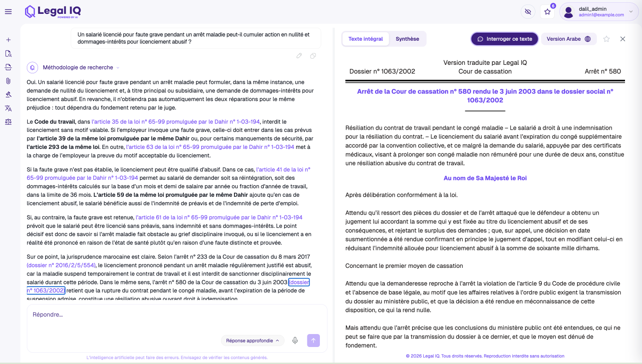
Task: Click Au nom de Sa Majesté le Roi
Action: (485, 178)
